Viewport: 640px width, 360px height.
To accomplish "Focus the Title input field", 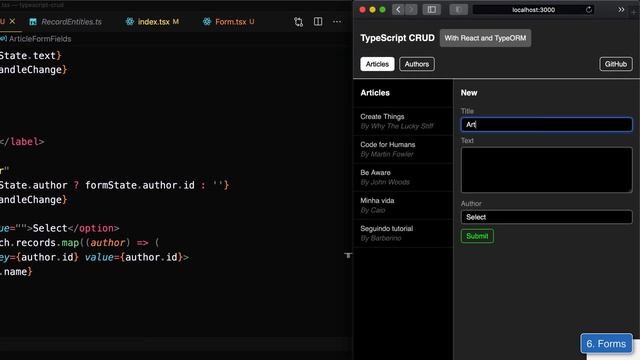I will pos(547,124).
